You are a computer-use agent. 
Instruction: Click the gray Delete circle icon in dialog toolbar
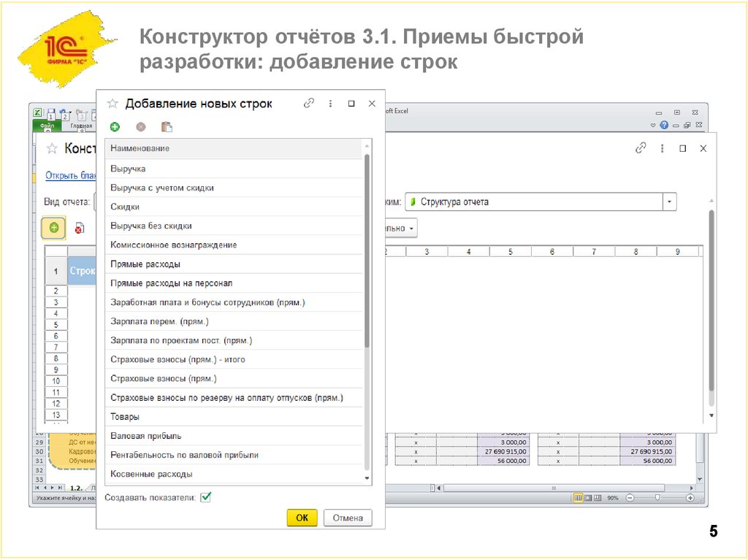pyautogui.click(x=140, y=126)
